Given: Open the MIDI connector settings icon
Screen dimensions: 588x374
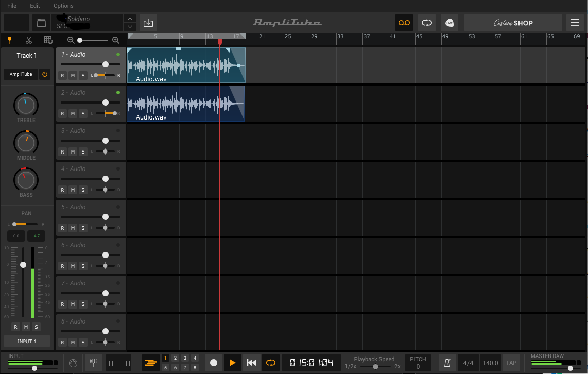Looking at the screenshot, I should pos(73,363).
